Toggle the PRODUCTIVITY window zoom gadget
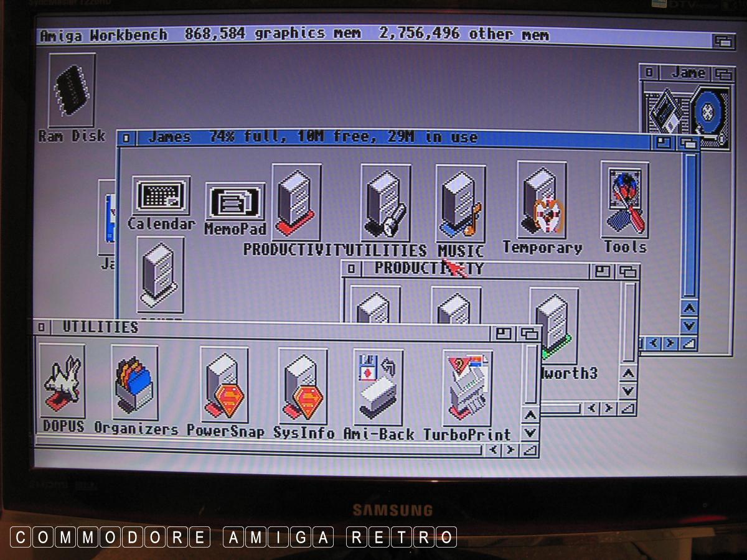Viewport: 747px width, 560px height. pyautogui.click(x=602, y=271)
